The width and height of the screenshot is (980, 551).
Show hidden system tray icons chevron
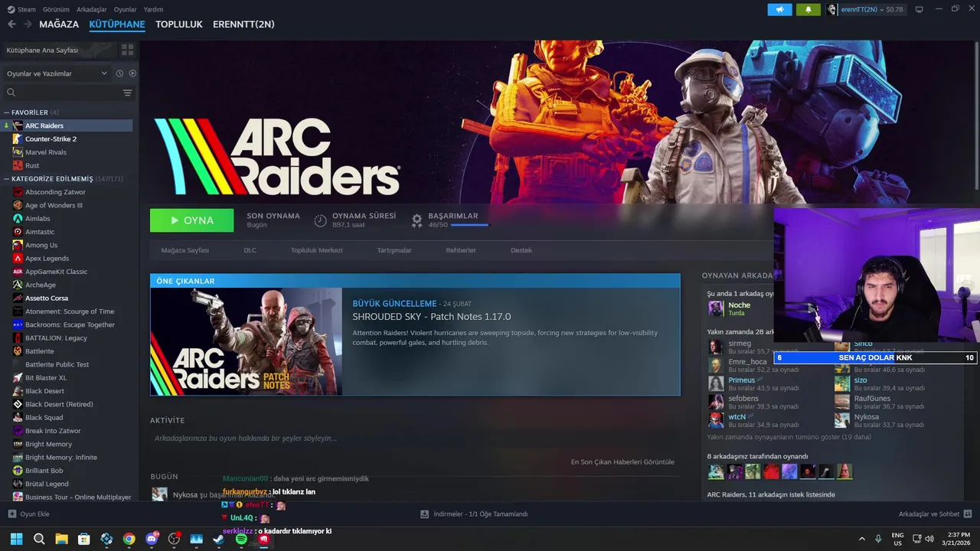pos(861,539)
